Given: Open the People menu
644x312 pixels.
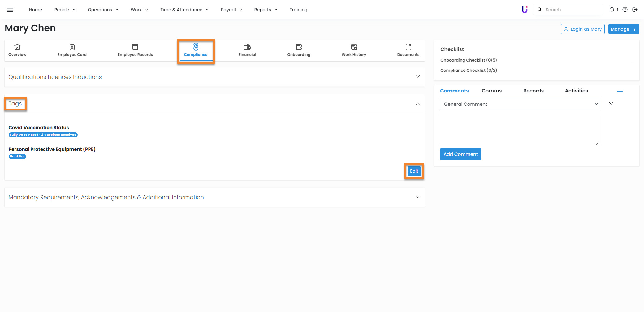Looking at the screenshot, I should 65,10.
